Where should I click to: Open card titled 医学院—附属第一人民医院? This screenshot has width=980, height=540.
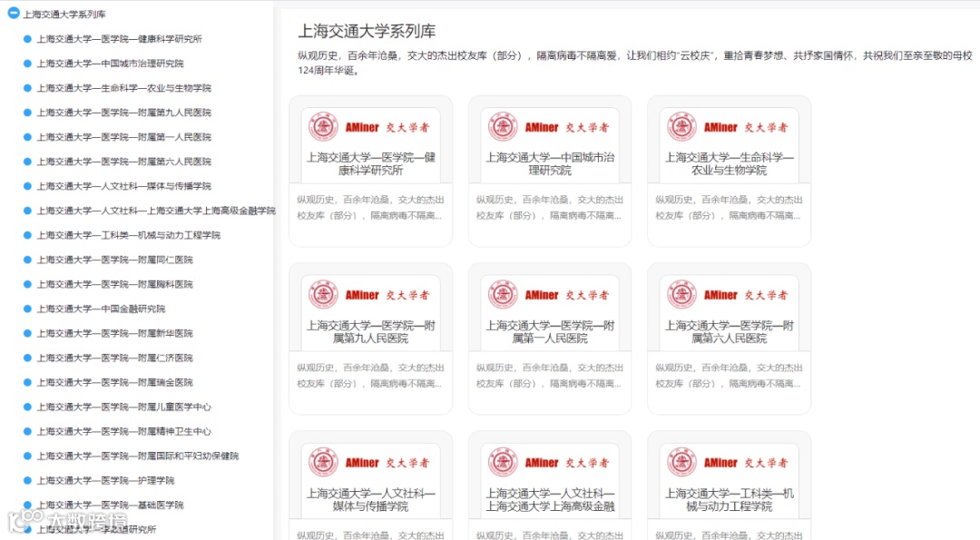tap(550, 332)
